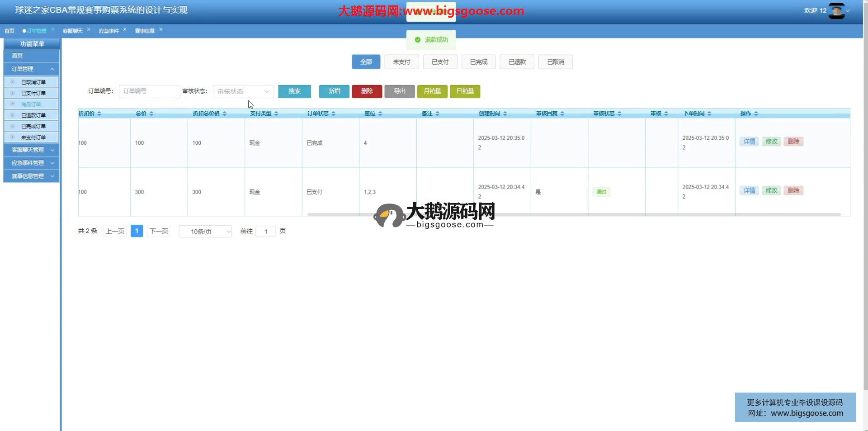This screenshot has width=868, height=431.
Task: Expand the 客服聊天管理 menu section
Action: click(x=31, y=150)
